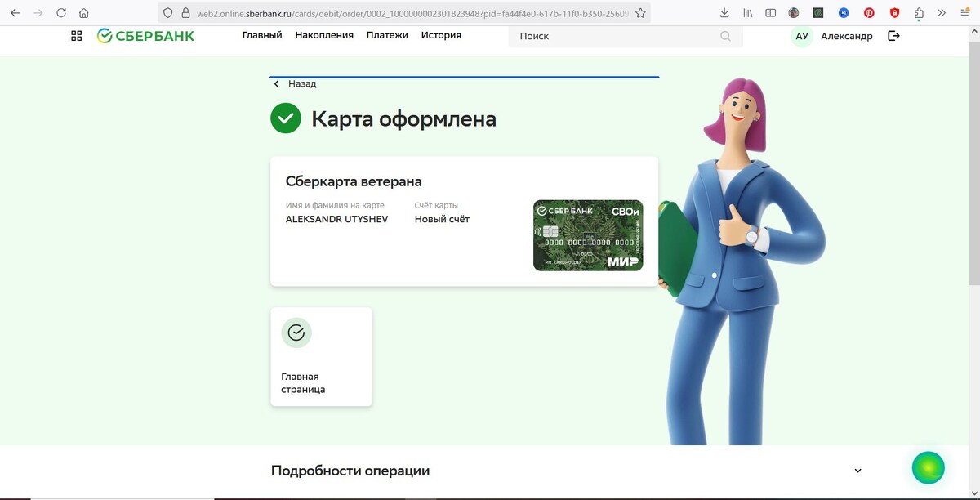Open the browser home page icon
This screenshot has height=500, width=980.
[x=83, y=13]
